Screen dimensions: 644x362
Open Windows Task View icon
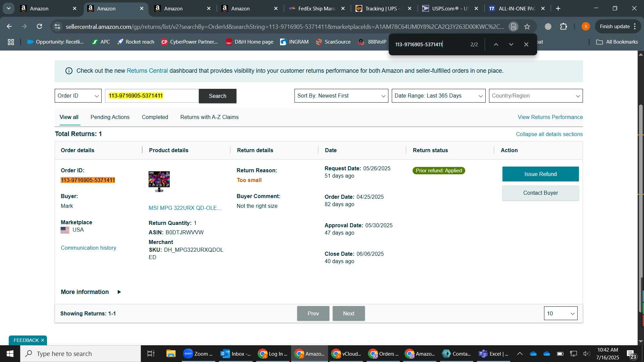click(151, 354)
